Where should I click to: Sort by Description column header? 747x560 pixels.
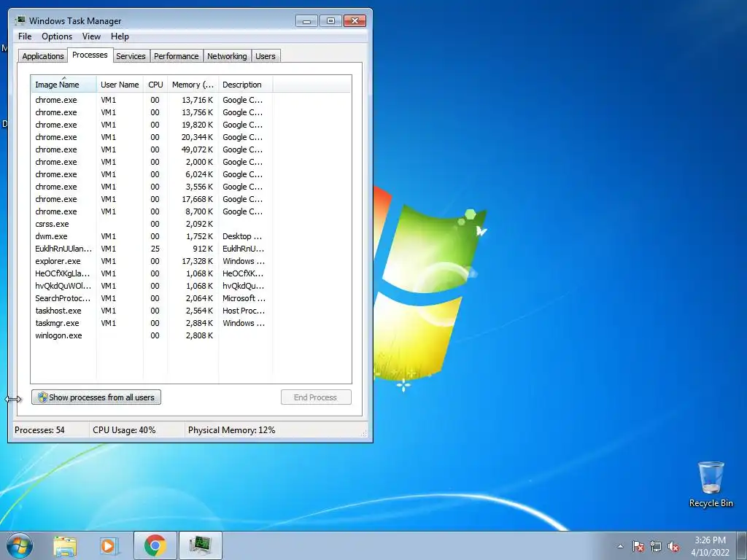point(245,85)
